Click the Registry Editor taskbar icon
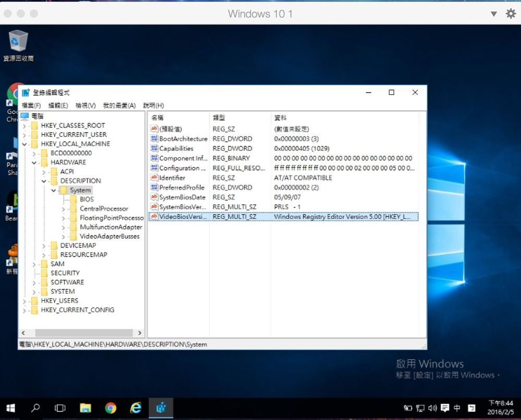The height and width of the screenshot is (420, 521). click(160, 408)
